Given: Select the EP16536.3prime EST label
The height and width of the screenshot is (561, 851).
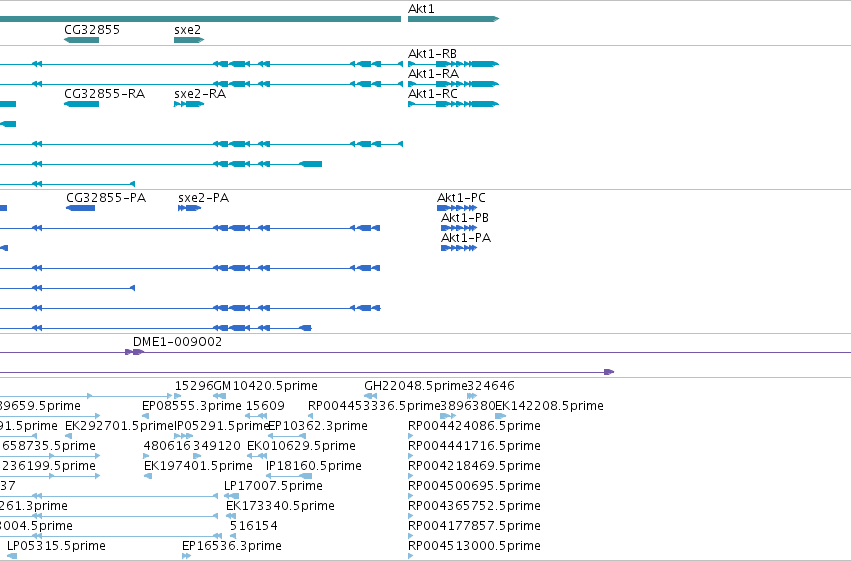Looking at the screenshot, I should (232, 546).
